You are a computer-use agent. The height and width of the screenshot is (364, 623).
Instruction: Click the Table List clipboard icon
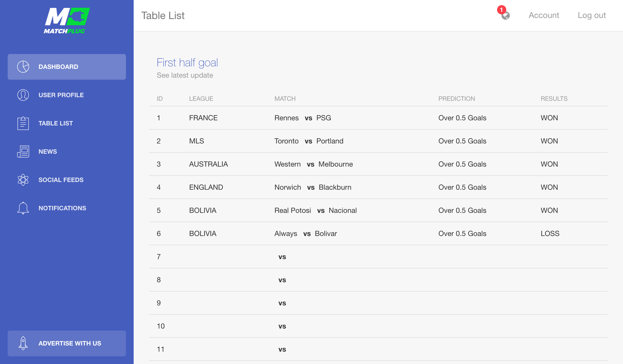coord(23,123)
